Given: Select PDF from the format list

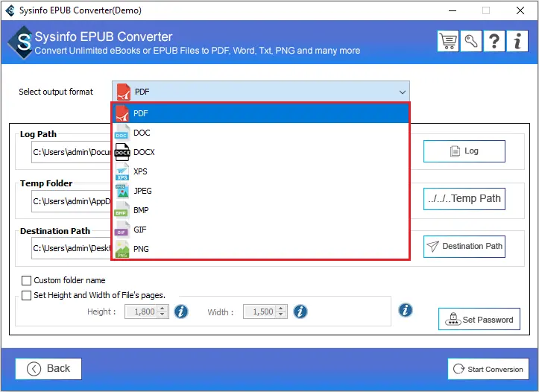Looking at the screenshot, I should (x=261, y=113).
